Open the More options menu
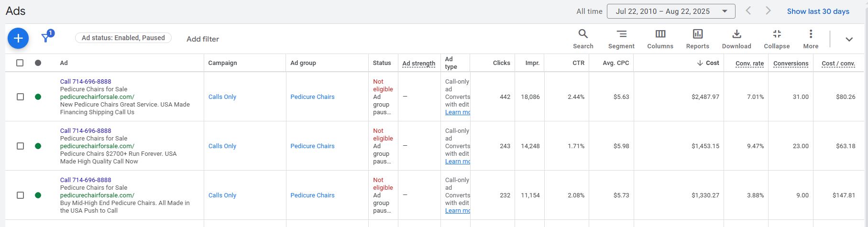868x227 pixels. tap(811, 39)
